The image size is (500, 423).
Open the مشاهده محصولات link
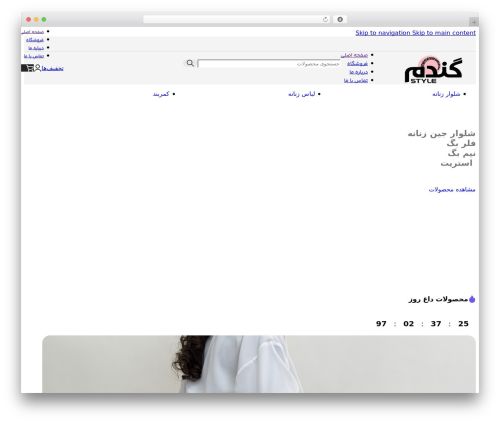click(x=452, y=190)
